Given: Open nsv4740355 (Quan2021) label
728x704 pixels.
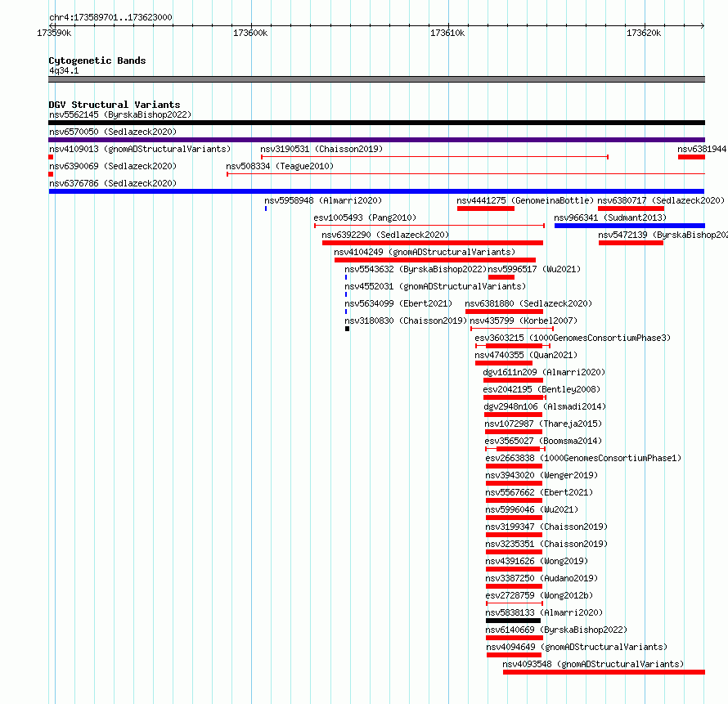Looking at the screenshot, I should (526, 355).
